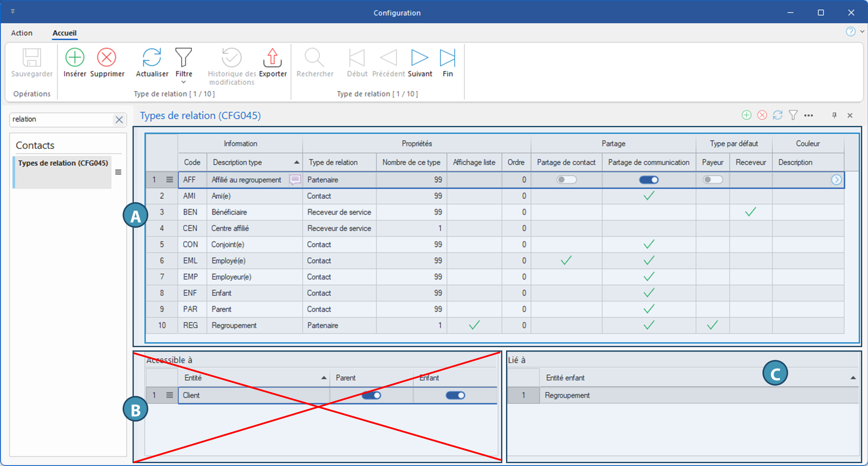This screenshot has width=868, height=466.
Task: Click the red Supprimer icon in ribbon
Action: click(x=106, y=58)
